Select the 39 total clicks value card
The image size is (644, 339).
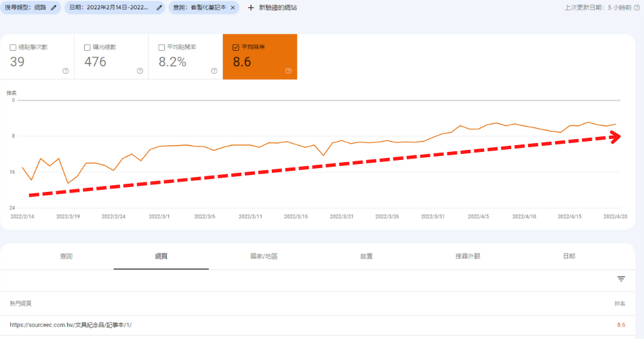[x=37, y=57]
